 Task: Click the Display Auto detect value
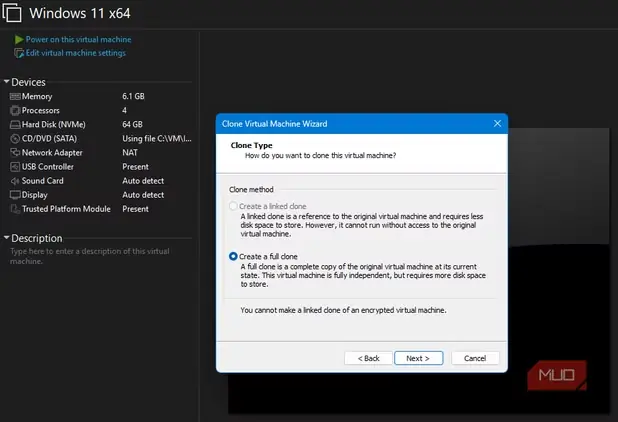pos(143,195)
